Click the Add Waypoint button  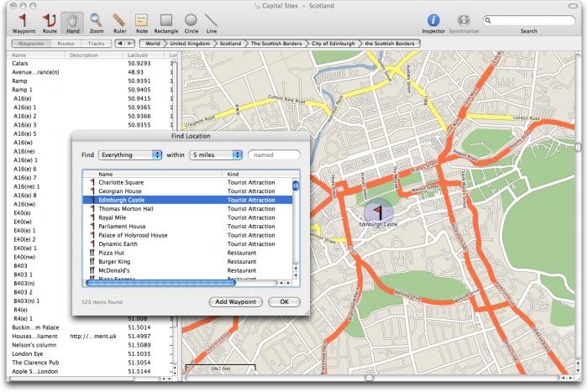235,302
